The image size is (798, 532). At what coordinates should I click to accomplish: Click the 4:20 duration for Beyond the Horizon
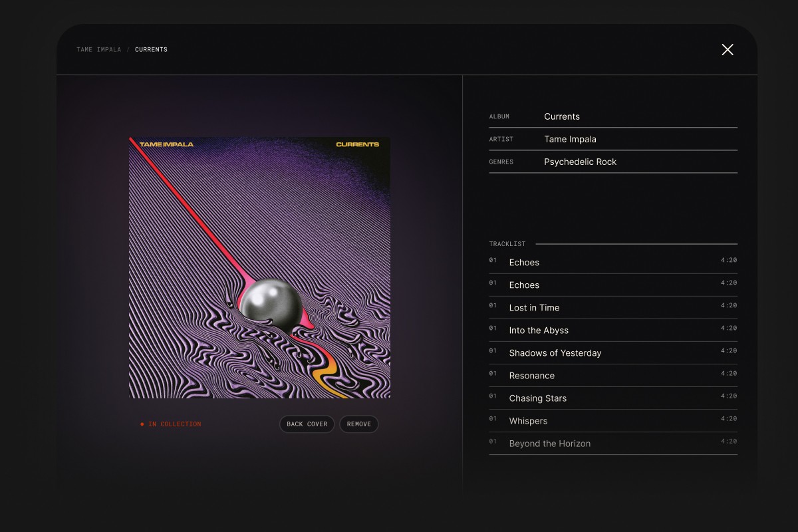click(x=729, y=441)
